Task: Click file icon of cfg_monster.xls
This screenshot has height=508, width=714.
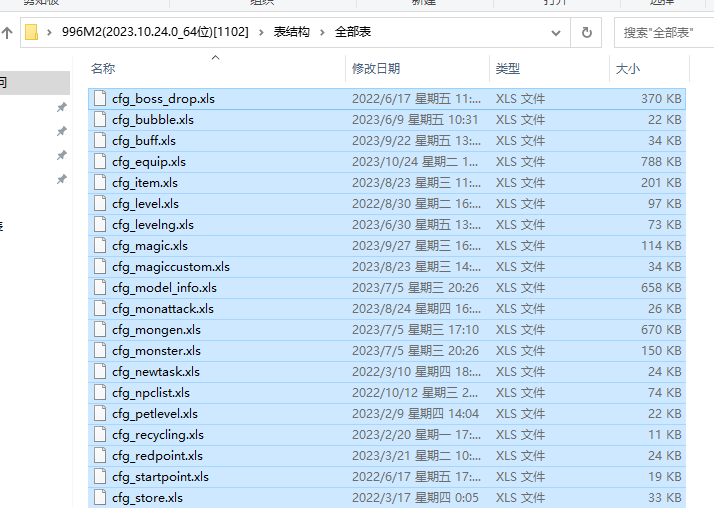Action: pyautogui.click(x=100, y=351)
